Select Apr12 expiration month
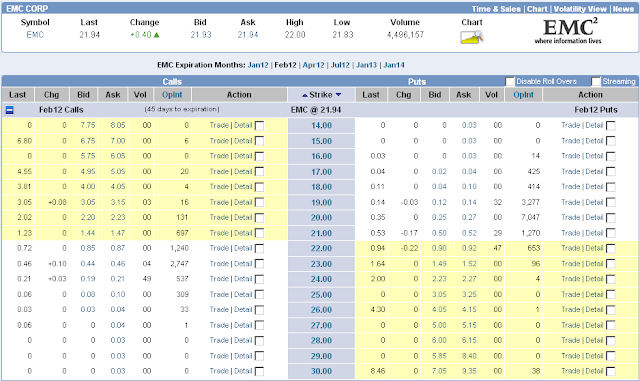The height and width of the screenshot is (381, 640). point(313,65)
